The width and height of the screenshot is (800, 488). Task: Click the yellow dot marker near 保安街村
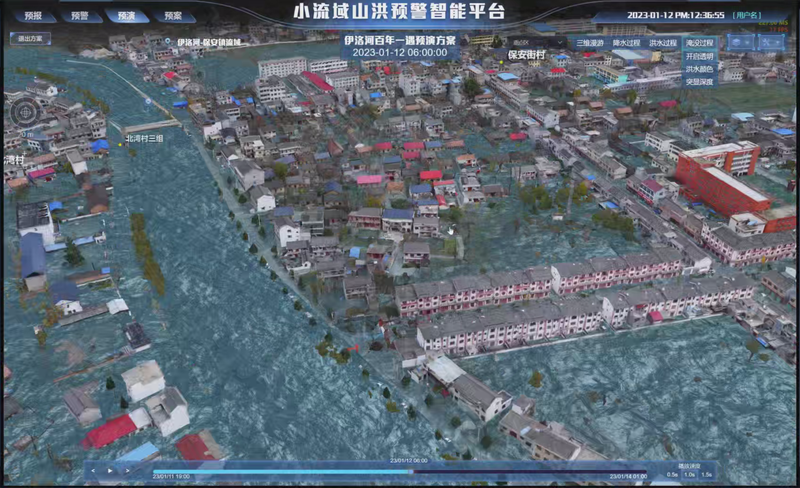click(502, 62)
